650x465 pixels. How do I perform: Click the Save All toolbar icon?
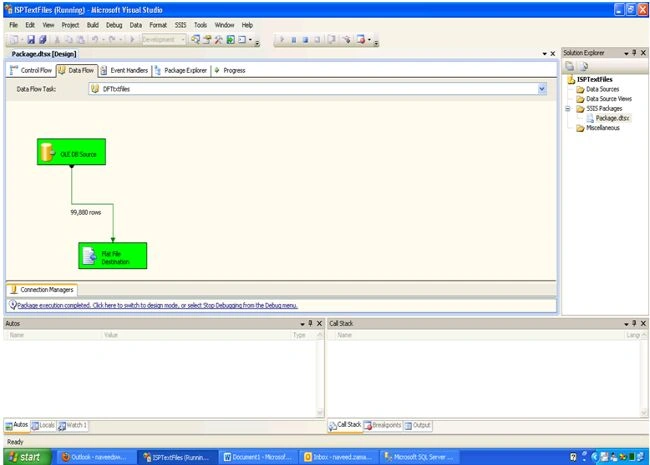click(43, 39)
